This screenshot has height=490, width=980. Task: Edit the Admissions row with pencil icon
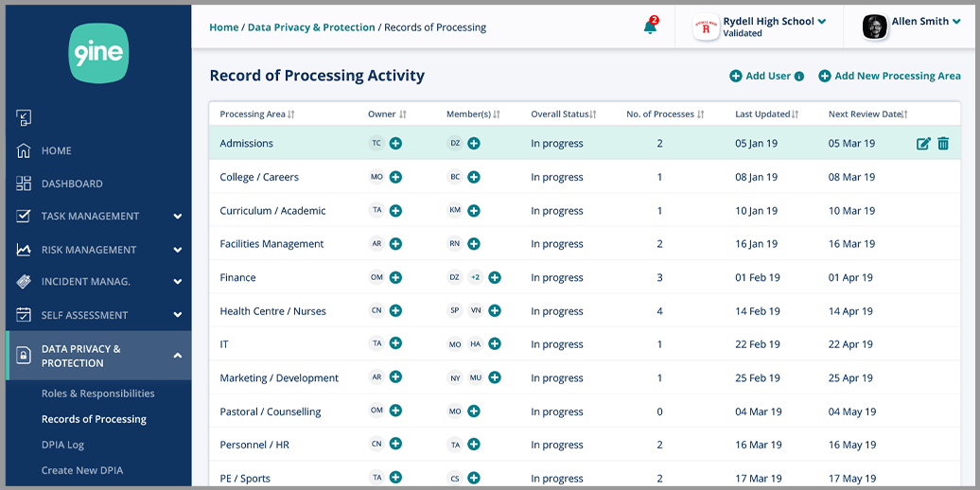click(x=923, y=144)
